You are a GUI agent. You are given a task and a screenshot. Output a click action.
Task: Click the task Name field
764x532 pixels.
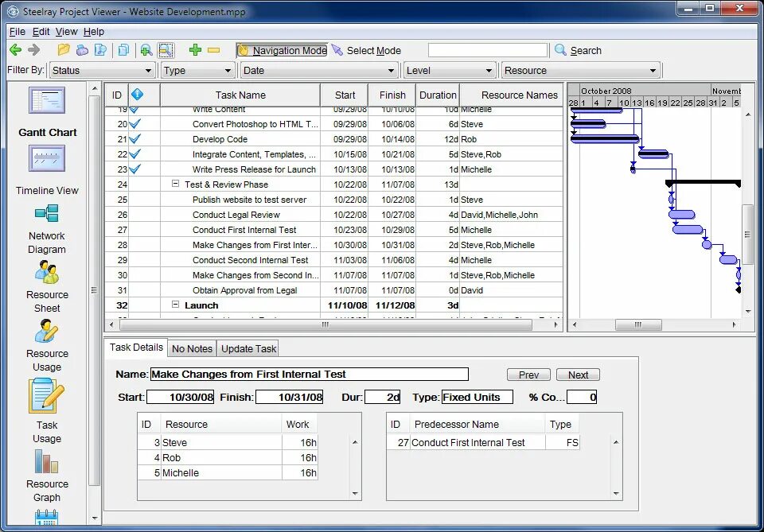click(x=310, y=375)
